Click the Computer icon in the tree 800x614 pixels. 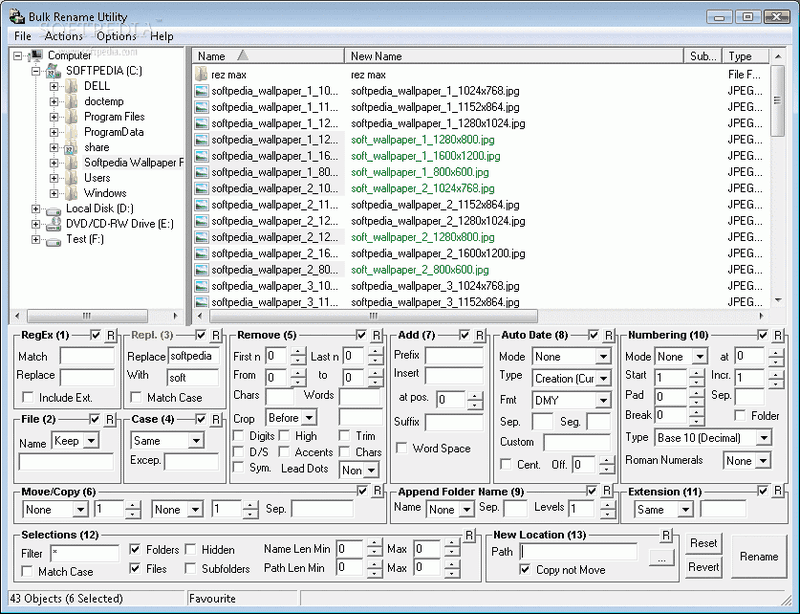click(37, 55)
